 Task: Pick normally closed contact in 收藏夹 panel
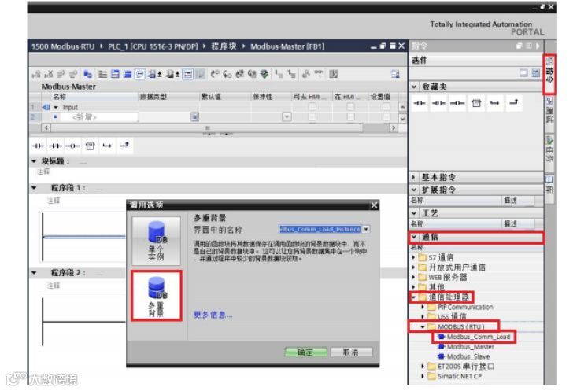438,103
